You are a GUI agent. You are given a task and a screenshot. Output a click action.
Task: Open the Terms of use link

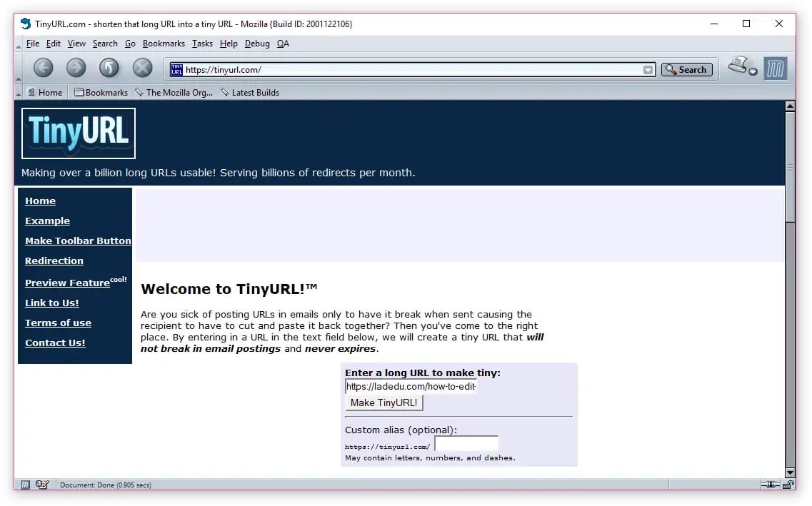point(58,323)
